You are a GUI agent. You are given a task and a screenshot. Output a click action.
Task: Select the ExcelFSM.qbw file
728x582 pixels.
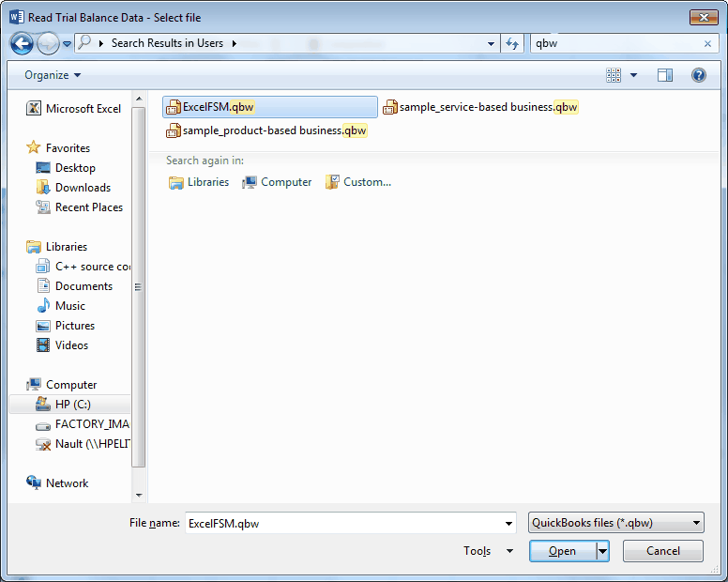270,107
